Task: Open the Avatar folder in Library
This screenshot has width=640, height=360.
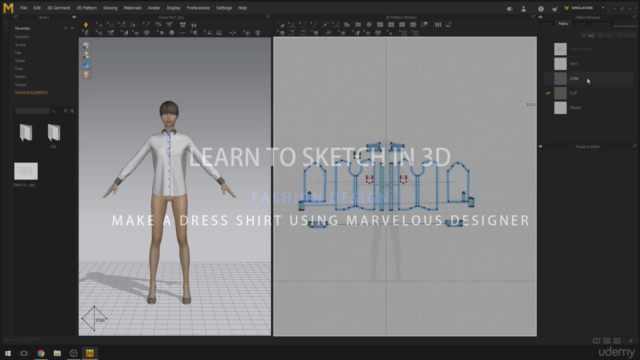Action: (x=20, y=45)
